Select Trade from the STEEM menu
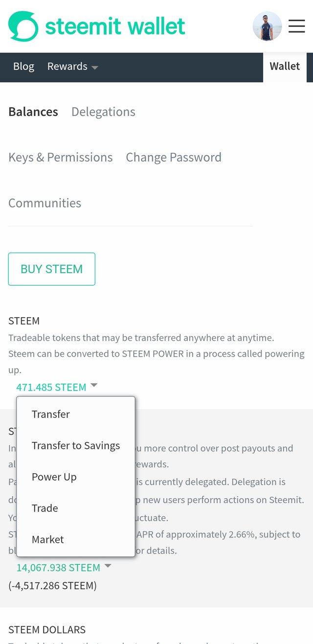This screenshot has height=644, width=313. [45, 508]
